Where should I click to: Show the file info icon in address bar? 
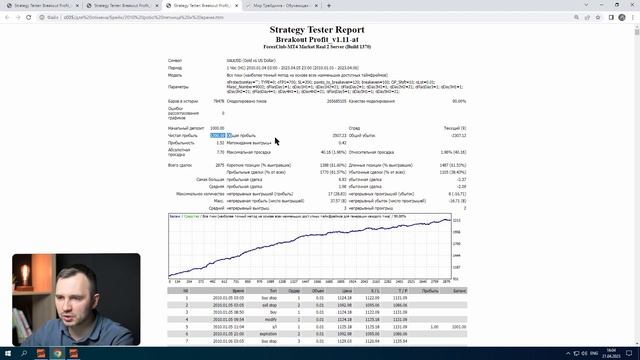coord(42,18)
